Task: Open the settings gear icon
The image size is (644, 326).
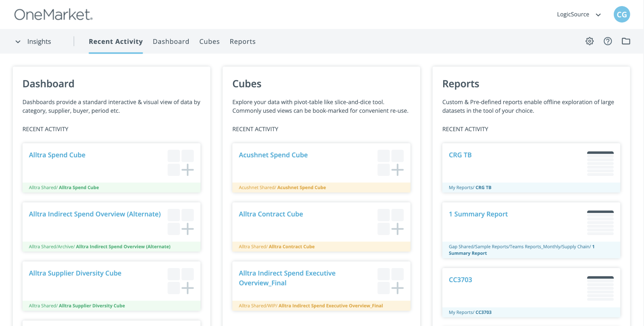Action: coord(590,41)
